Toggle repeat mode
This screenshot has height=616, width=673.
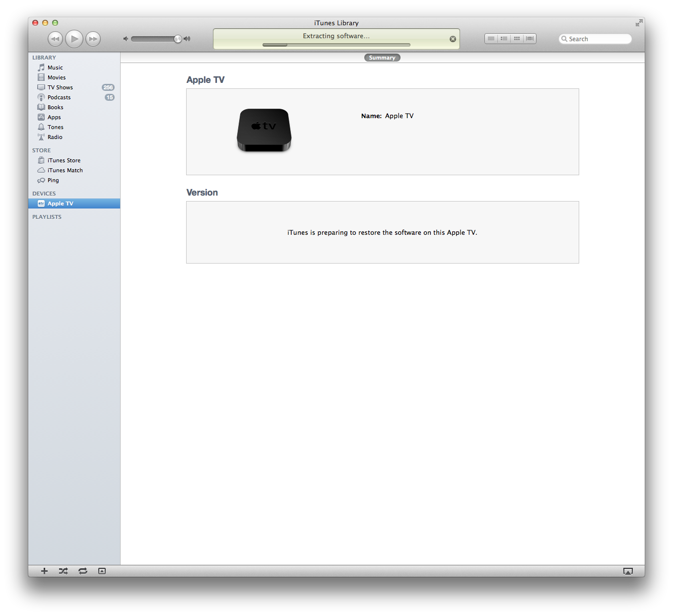[x=83, y=571]
